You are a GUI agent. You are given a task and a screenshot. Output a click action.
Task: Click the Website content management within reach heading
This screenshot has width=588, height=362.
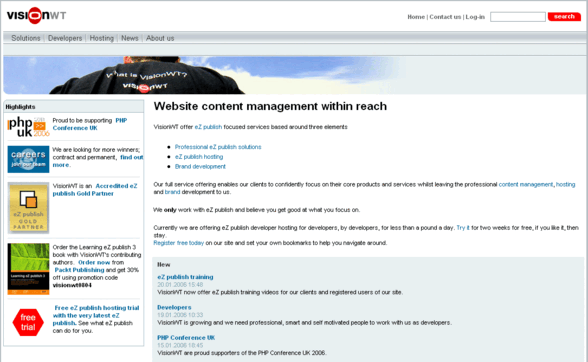pos(270,106)
